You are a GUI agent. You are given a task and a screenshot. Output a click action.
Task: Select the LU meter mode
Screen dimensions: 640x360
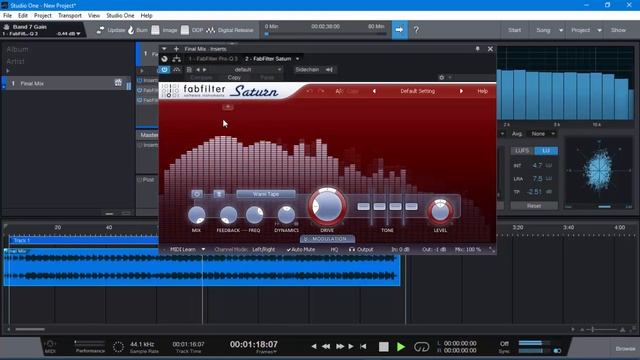(546, 151)
